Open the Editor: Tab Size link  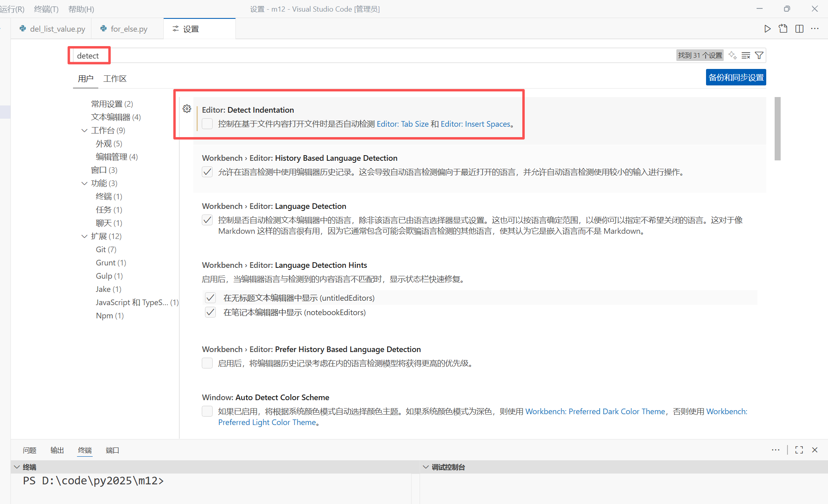pos(402,124)
